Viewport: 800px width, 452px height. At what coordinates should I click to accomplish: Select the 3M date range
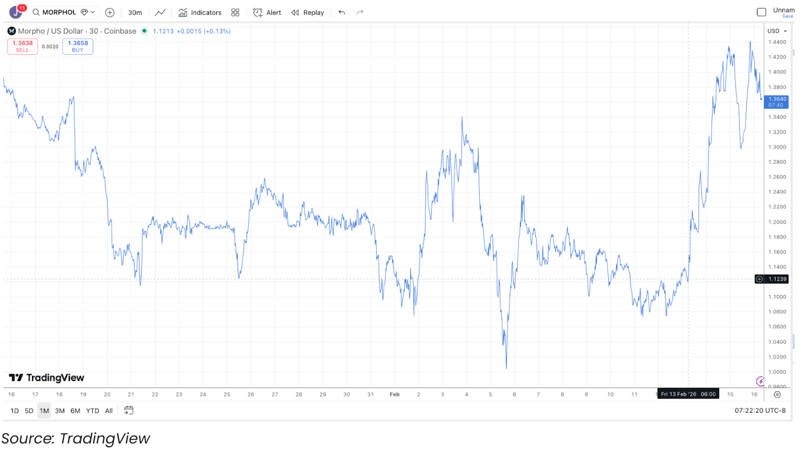pyautogui.click(x=60, y=411)
